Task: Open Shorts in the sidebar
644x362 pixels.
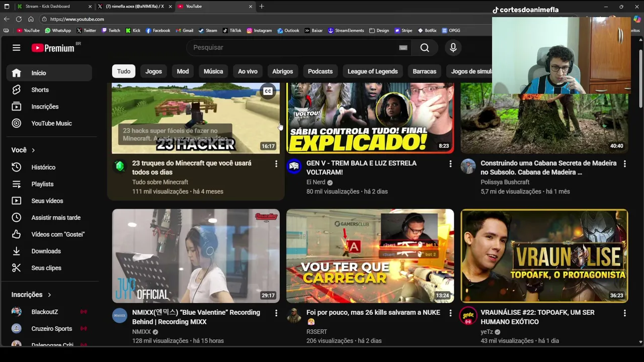Action: click(49, 89)
